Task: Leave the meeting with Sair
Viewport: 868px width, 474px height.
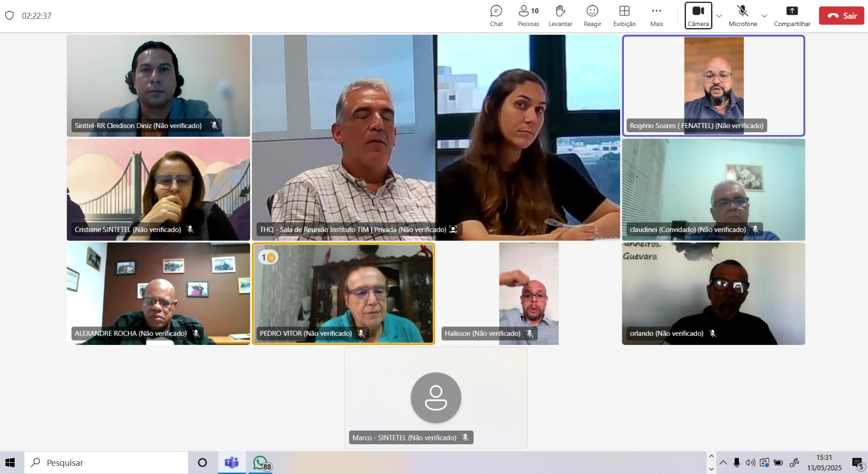Action: [x=841, y=16]
